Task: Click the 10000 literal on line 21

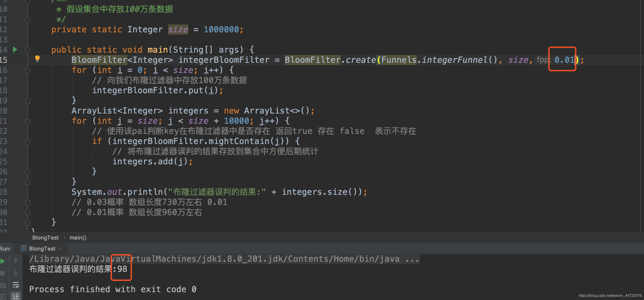Action: click(x=236, y=121)
